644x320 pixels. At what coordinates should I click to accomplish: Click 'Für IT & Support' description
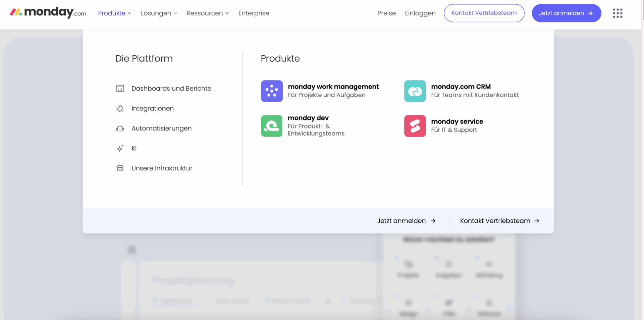[x=454, y=130]
